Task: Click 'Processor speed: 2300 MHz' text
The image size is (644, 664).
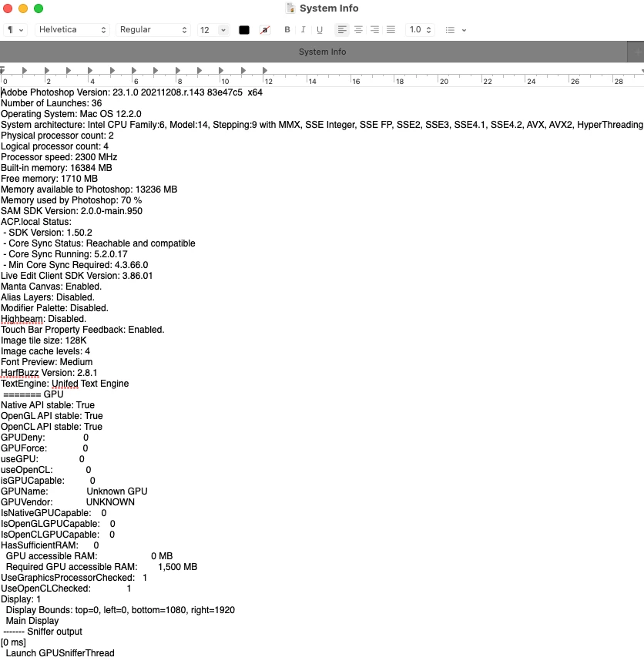Action: [59, 157]
